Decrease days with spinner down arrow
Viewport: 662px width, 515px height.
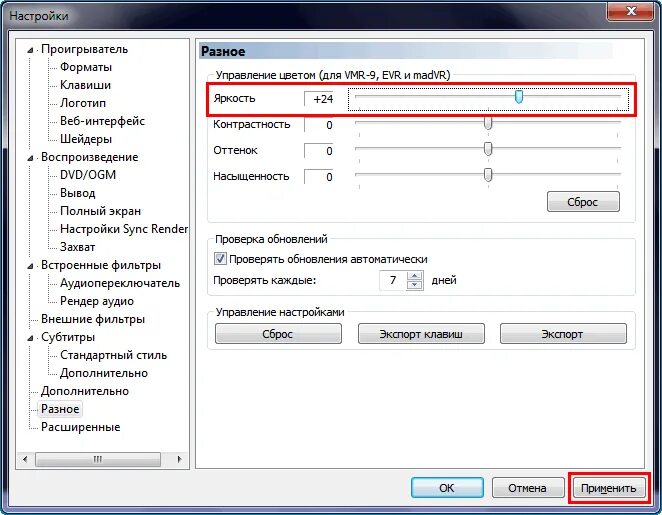pyautogui.click(x=415, y=285)
